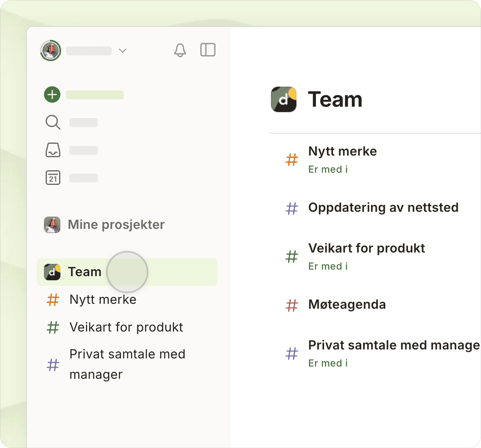The height and width of the screenshot is (448, 481).
Task: Click the user profile avatar
Action: pos(51,51)
